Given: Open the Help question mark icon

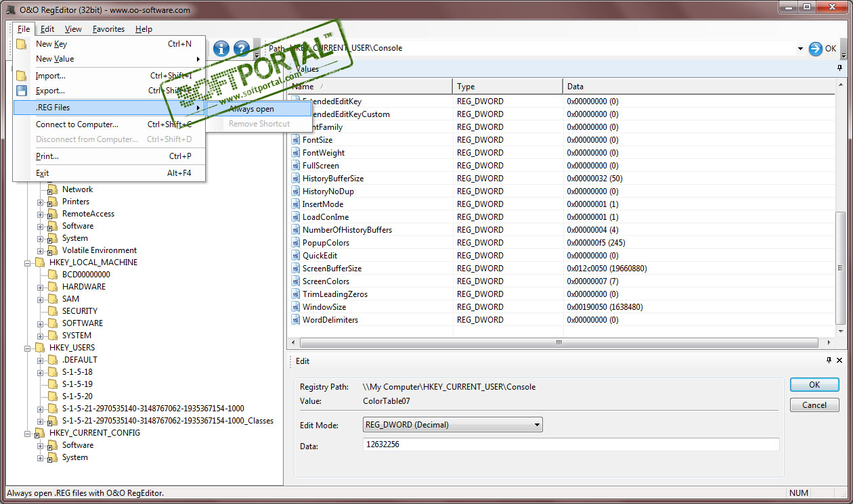Looking at the screenshot, I should [242, 49].
